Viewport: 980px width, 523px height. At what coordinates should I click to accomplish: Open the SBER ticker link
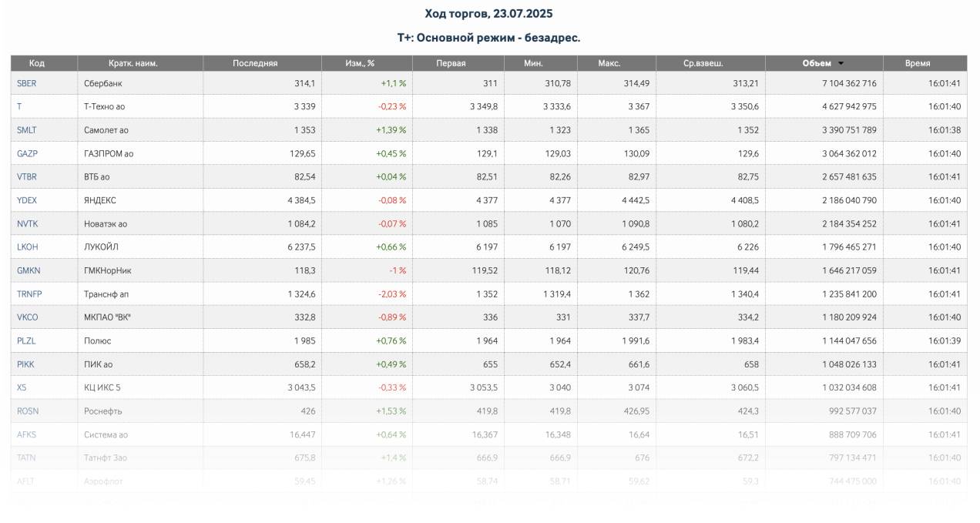26,83
